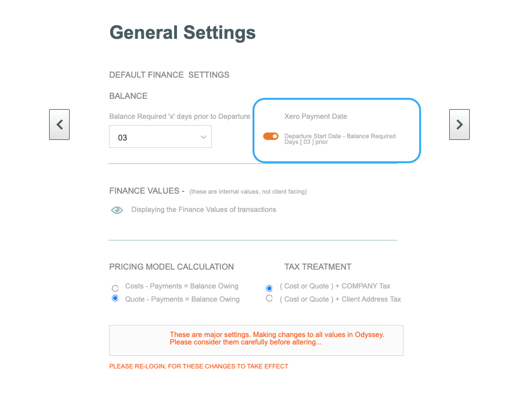Select Quote - Payments = Balance Owing
This screenshot has height=405, width=532.
pyautogui.click(x=115, y=298)
